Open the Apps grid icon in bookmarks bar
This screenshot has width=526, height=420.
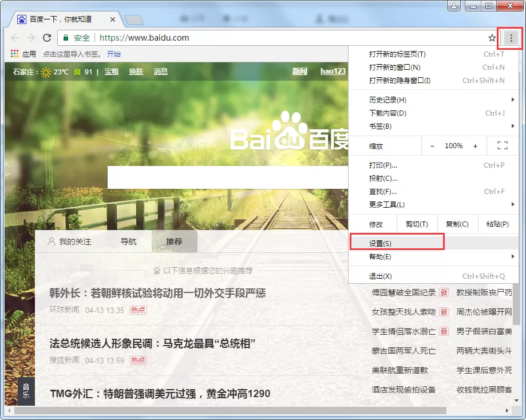pos(14,54)
